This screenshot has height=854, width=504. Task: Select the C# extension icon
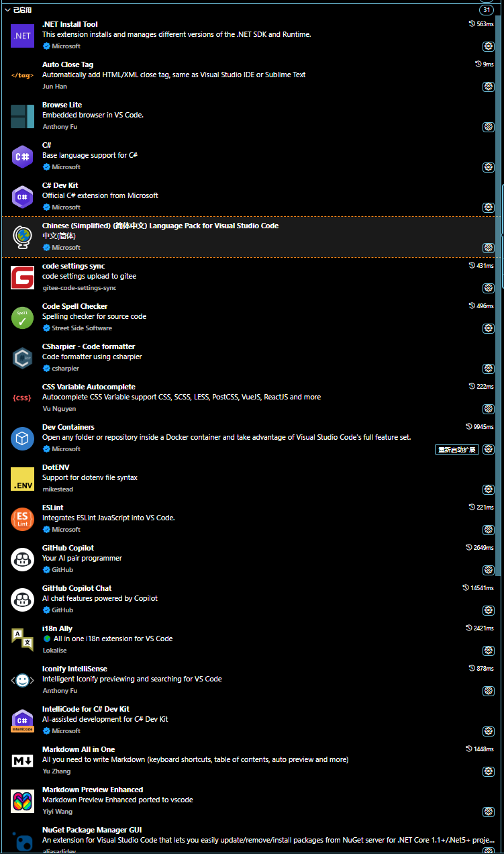point(22,156)
